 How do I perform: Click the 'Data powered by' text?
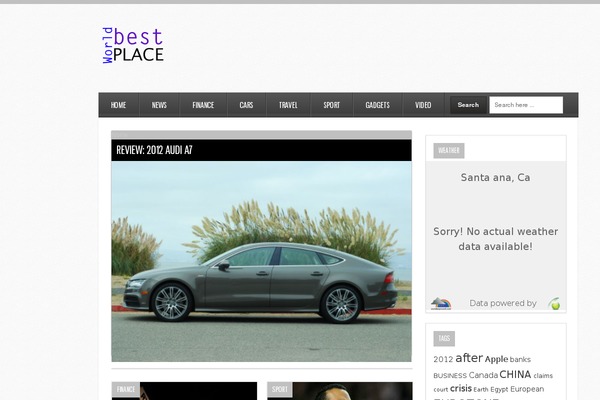503,303
